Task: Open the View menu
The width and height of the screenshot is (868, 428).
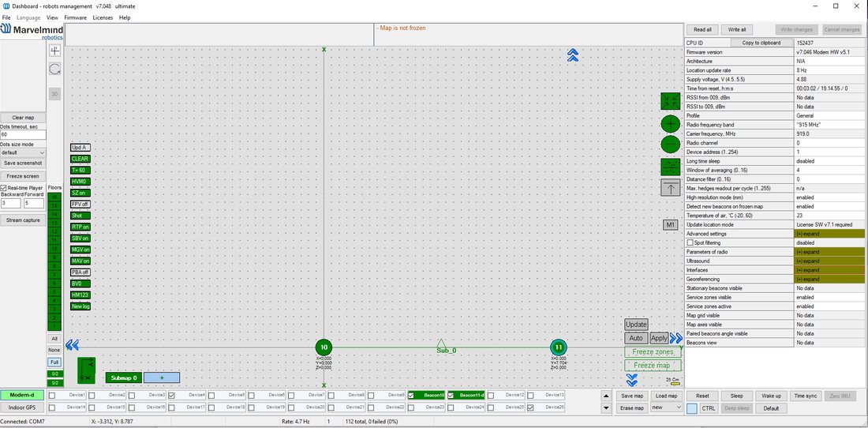Action: point(52,17)
